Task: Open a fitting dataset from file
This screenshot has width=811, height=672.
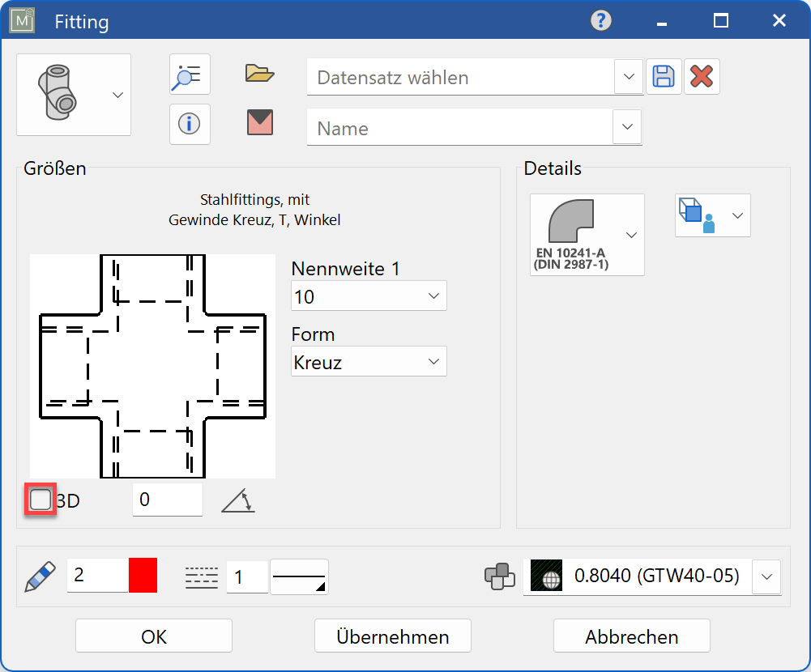Action: [x=258, y=73]
